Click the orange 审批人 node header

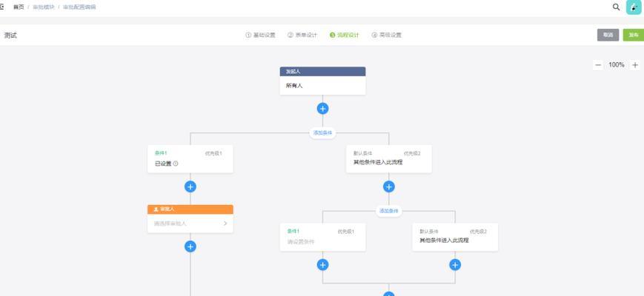point(190,209)
